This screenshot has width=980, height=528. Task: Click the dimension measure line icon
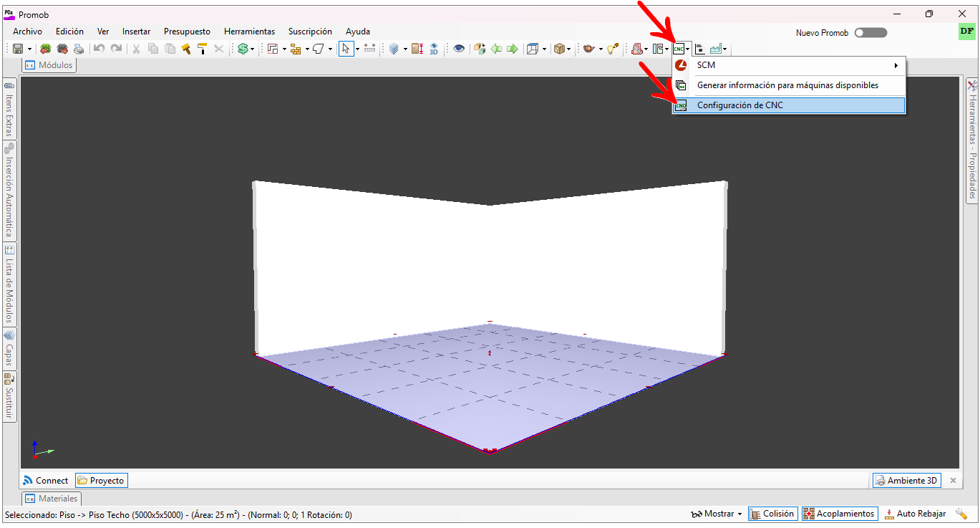click(370, 49)
